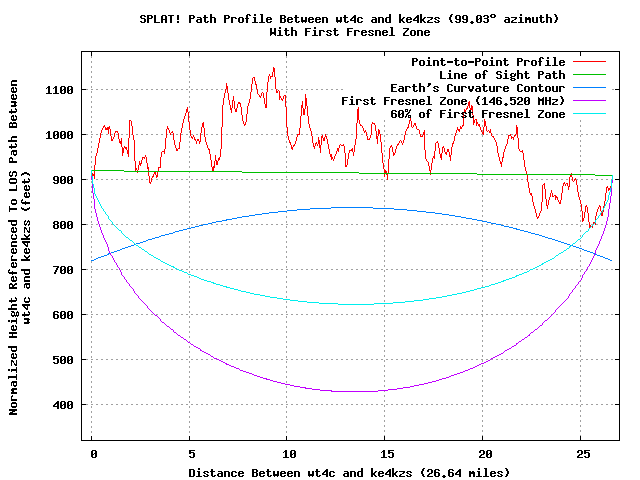This screenshot has width=640, height=480.
Task: Click the legend label 'Line of Sight Path'
Action: point(502,75)
